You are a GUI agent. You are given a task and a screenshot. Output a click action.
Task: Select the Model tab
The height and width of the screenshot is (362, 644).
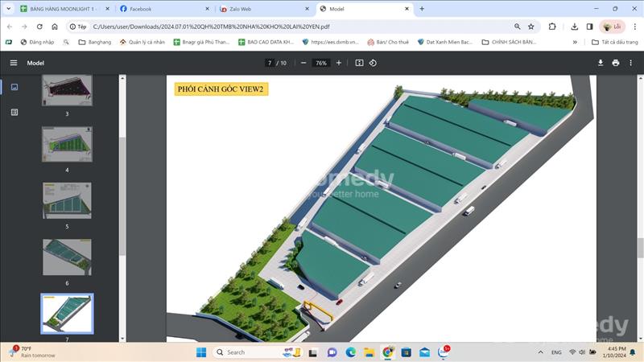(364, 9)
